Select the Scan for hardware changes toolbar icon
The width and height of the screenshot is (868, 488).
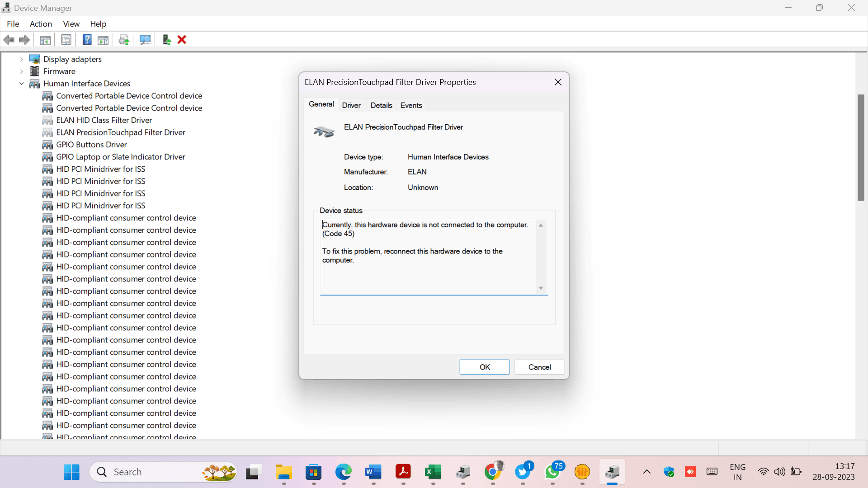click(145, 40)
